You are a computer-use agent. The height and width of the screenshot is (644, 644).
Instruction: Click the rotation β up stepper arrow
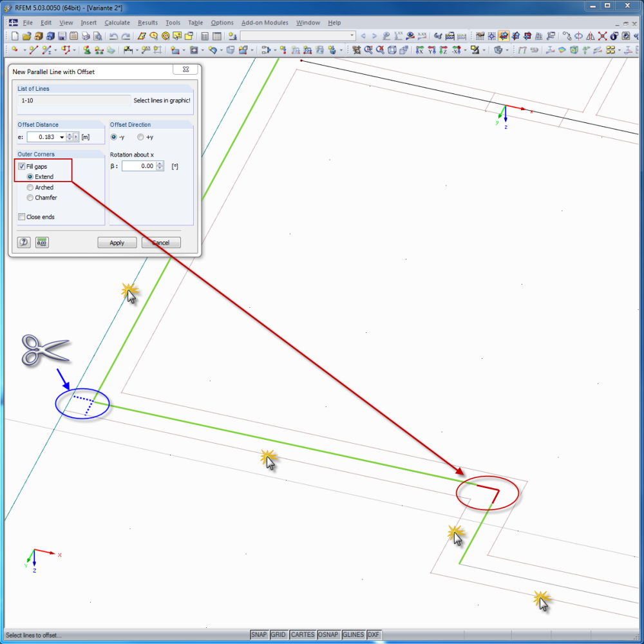click(x=158, y=163)
